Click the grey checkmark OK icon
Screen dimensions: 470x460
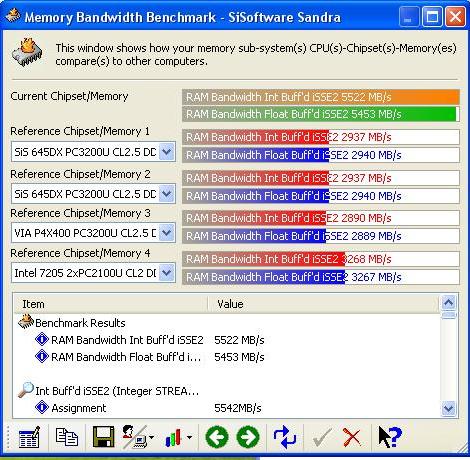click(322, 437)
